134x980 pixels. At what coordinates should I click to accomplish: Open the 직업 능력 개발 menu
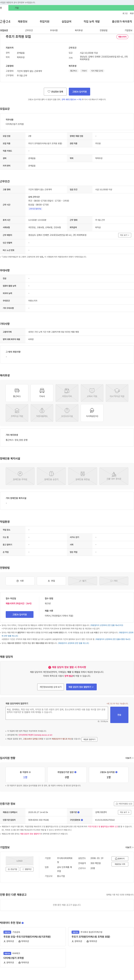pyautogui.click(x=91, y=22)
